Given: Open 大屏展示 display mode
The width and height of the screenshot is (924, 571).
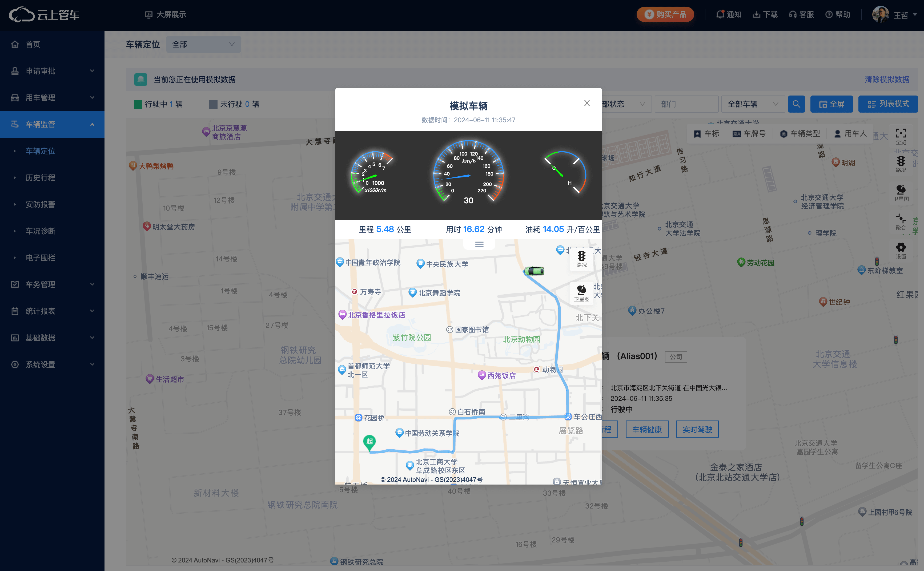Looking at the screenshot, I should coord(165,15).
